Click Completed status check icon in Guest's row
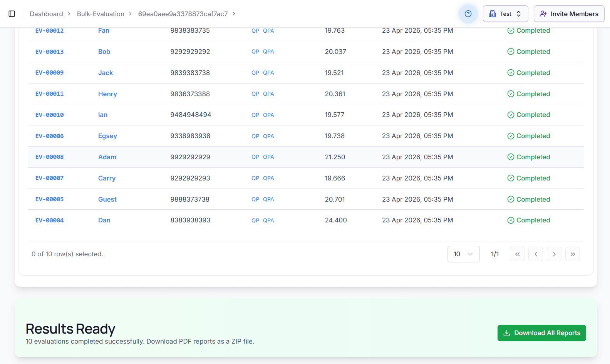 511,199
